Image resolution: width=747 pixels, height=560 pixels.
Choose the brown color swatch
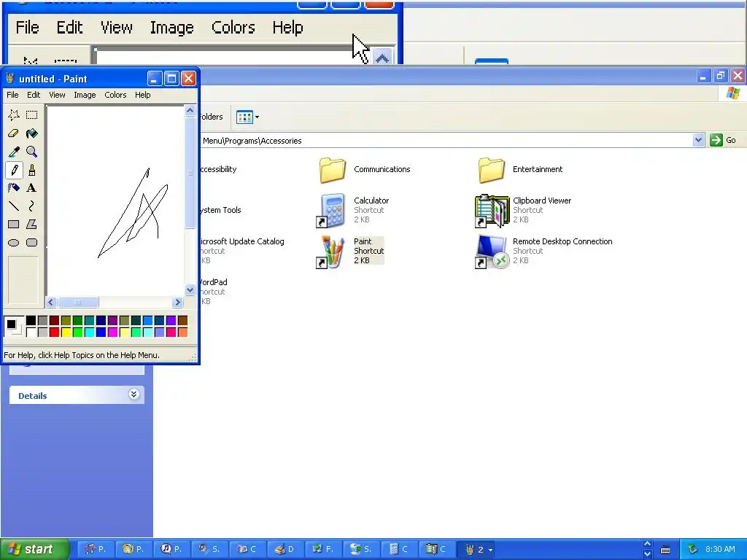pyautogui.click(x=182, y=321)
